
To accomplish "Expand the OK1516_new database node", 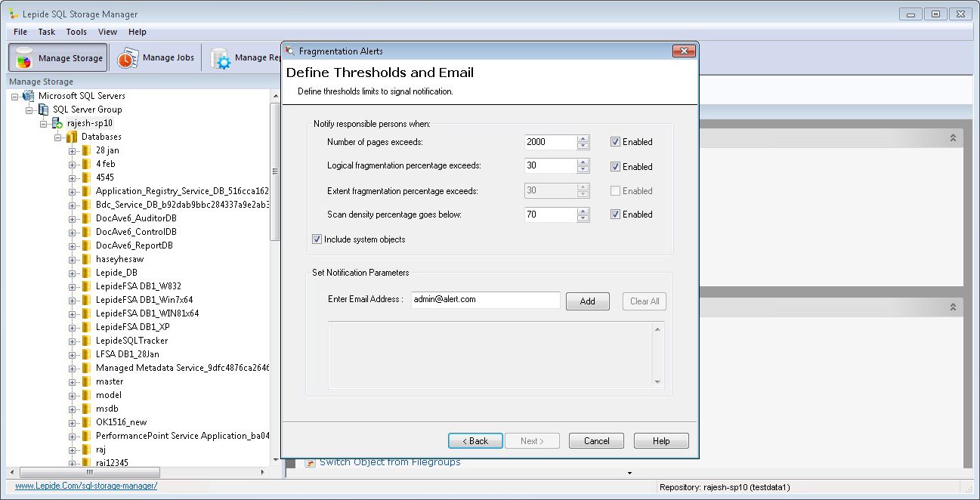I will 73,422.
